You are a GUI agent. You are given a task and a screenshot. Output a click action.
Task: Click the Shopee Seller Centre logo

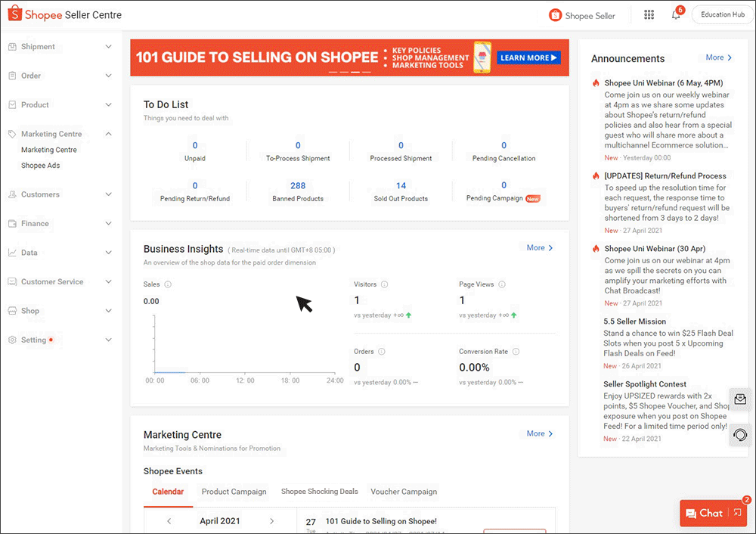point(64,14)
